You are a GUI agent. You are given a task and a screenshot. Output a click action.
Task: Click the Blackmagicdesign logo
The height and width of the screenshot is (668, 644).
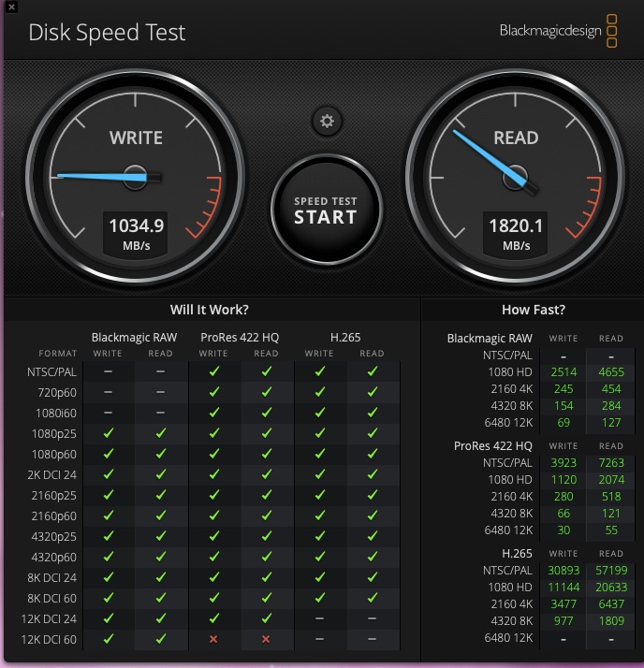558,31
